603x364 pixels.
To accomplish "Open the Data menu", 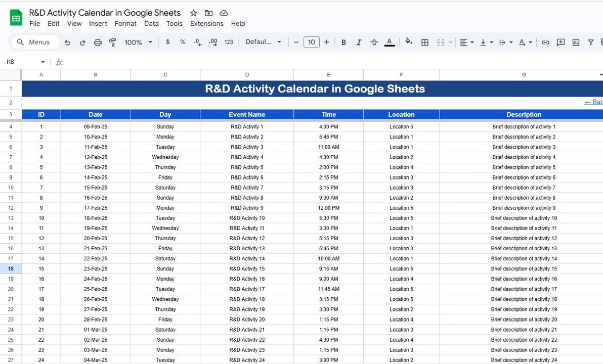I will coord(151,23).
